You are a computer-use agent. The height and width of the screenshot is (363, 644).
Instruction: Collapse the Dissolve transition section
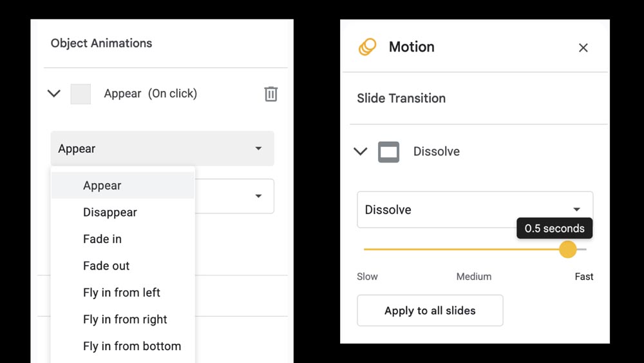(361, 152)
